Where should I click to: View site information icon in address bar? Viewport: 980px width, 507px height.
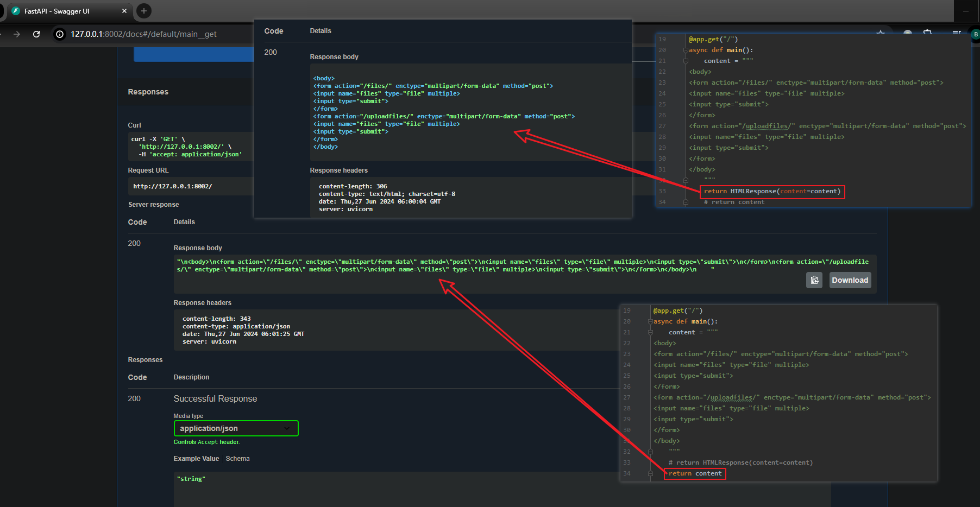[60, 34]
